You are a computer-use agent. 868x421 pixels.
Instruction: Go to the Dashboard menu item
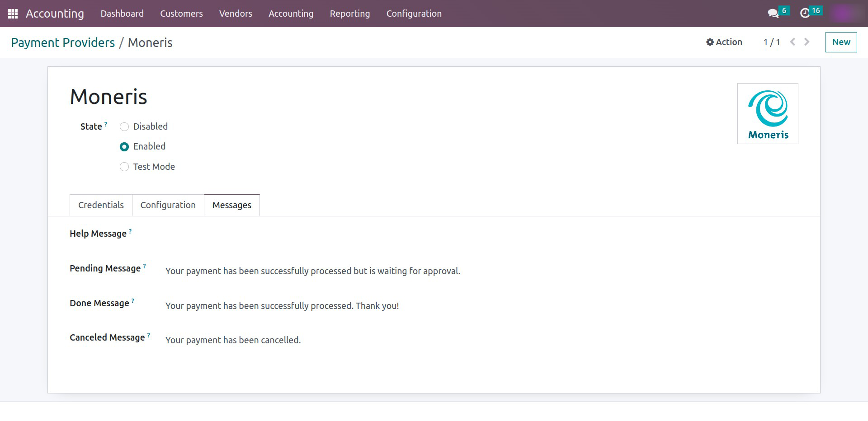(122, 14)
